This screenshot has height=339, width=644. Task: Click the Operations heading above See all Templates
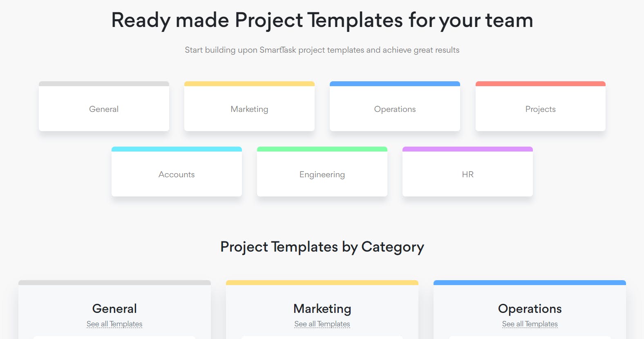tap(530, 308)
